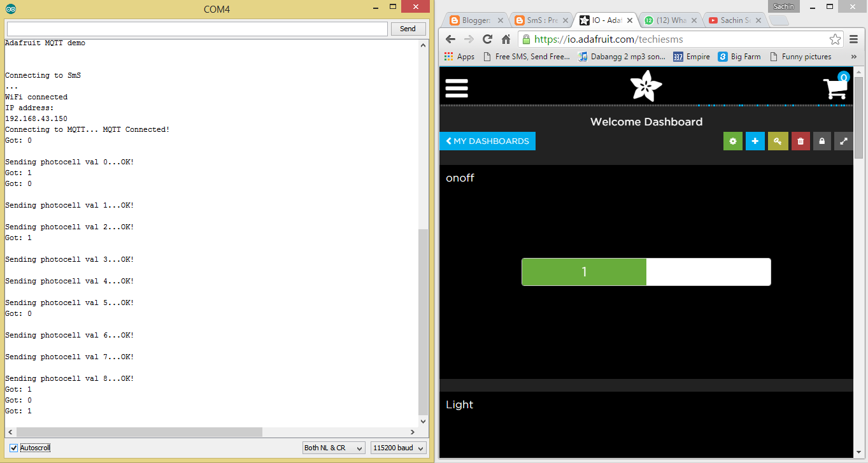Open the dashboard settings gear icon
The image size is (868, 463).
(x=732, y=141)
